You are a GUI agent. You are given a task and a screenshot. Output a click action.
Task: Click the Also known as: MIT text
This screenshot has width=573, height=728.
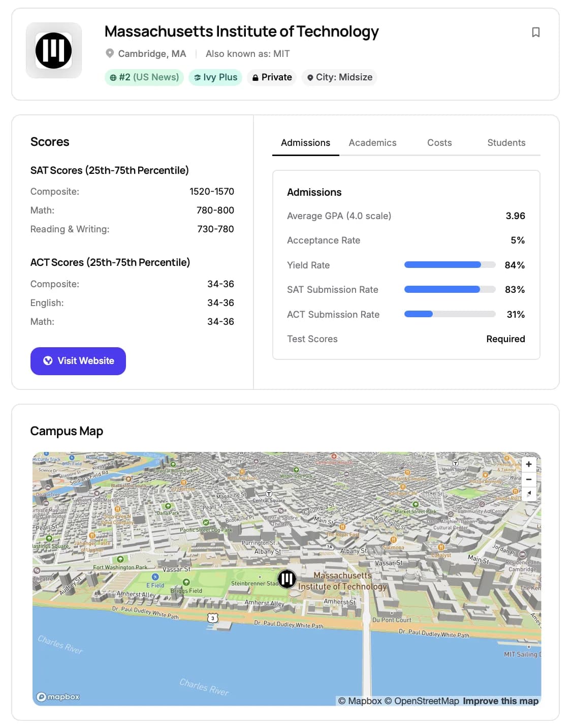[x=247, y=54]
